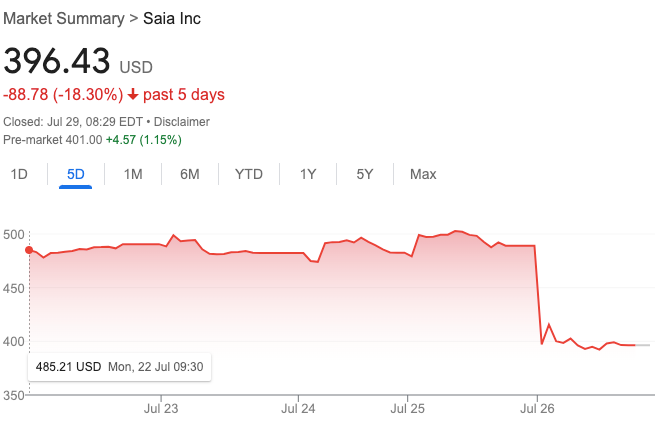666x426 pixels.
Task: Click the red down arrow icon
Action: click(x=133, y=95)
